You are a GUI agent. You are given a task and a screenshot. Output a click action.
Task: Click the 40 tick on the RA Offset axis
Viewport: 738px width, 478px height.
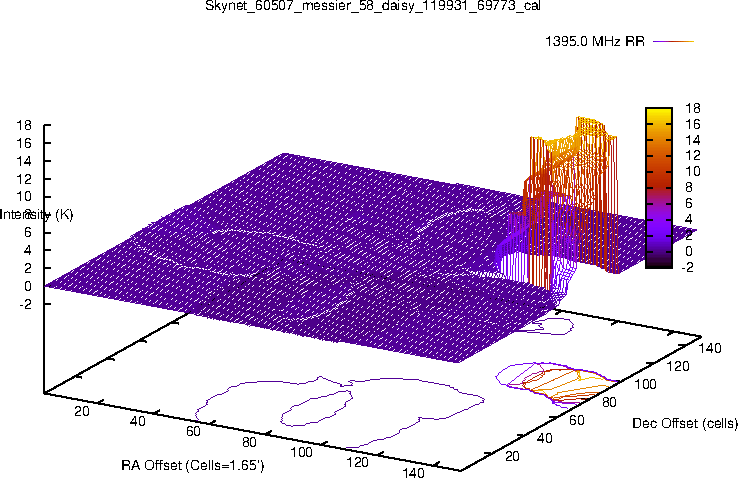[137, 421]
